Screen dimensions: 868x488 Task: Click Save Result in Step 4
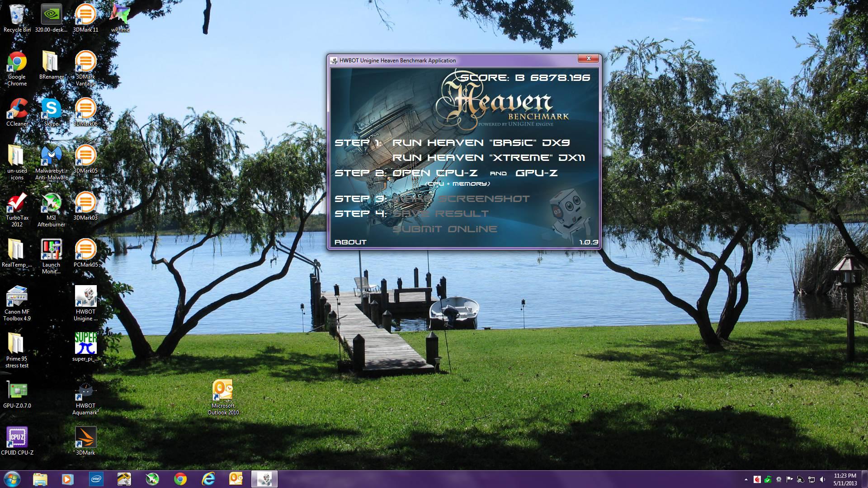click(441, 214)
